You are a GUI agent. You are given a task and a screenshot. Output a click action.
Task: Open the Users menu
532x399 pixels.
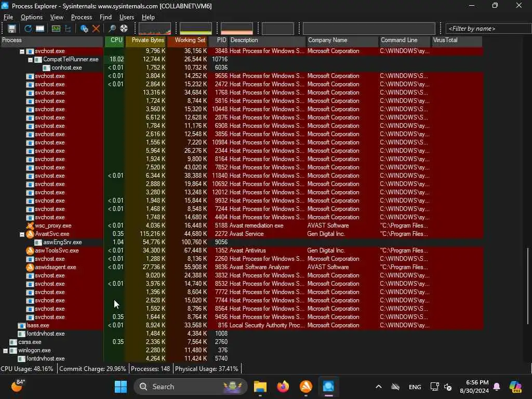[x=127, y=17]
